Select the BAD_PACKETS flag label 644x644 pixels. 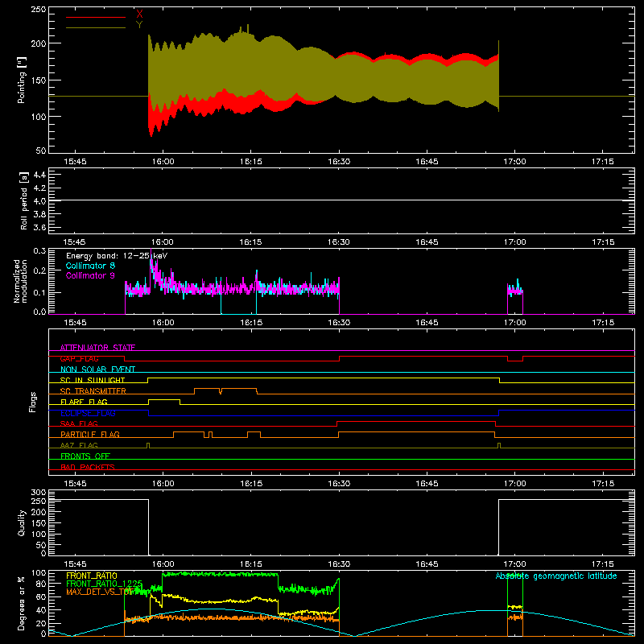coord(88,467)
